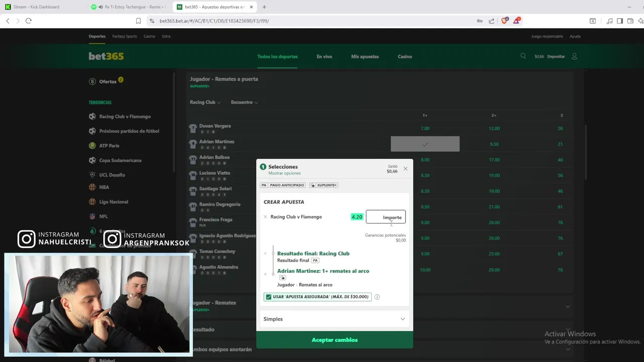Viewport: 644px width, 362px height.
Task: Click the Importe stake input field
Action: coord(385,217)
